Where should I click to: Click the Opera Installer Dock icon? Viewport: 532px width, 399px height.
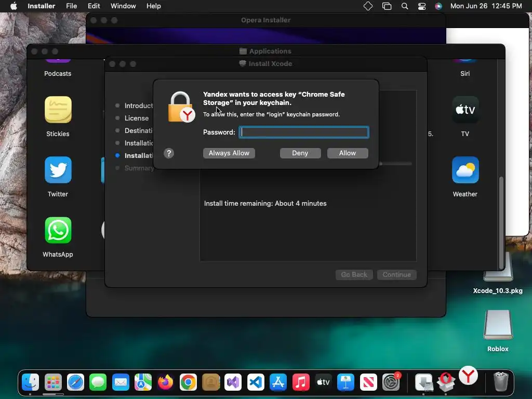(446, 382)
